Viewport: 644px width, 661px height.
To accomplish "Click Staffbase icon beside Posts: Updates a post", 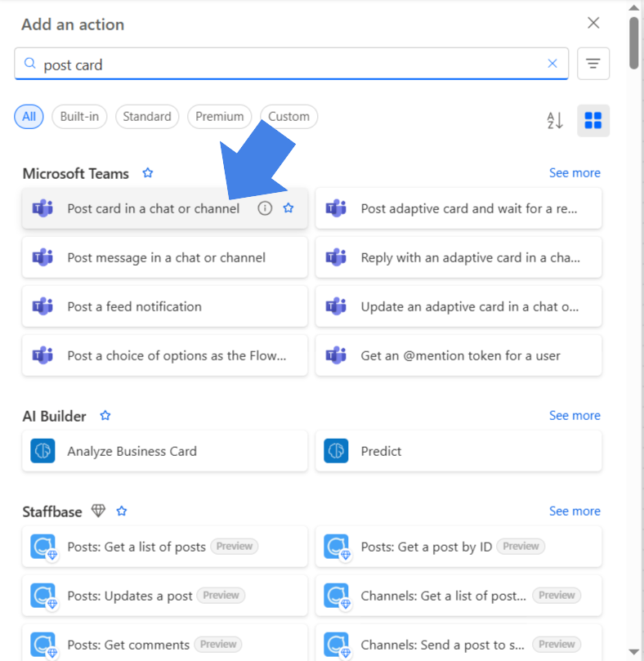I will coord(43,596).
